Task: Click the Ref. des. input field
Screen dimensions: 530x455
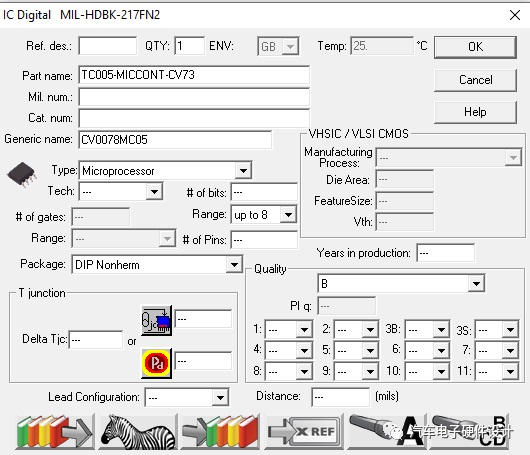Action: coord(108,46)
